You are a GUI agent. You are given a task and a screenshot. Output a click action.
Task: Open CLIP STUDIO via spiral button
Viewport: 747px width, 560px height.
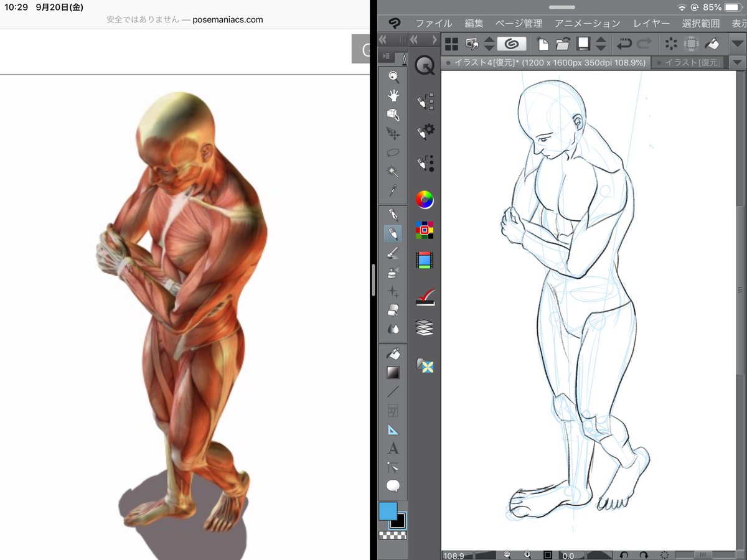coord(512,44)
